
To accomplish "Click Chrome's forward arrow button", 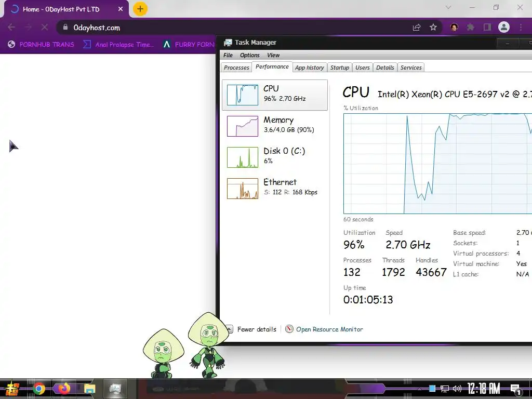I will 28,27.
